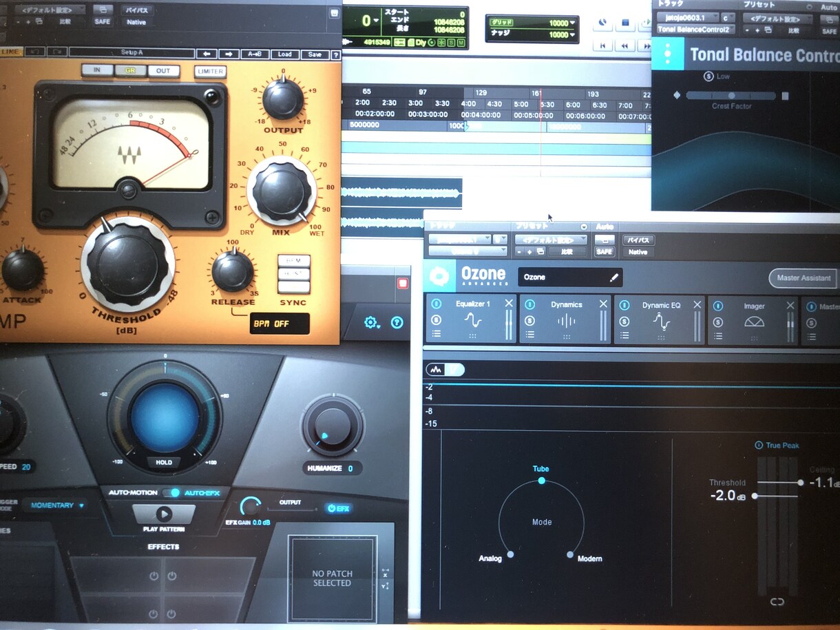
Task: Open the Momentary trigger mode dropdown
Action: coord(57,505)
